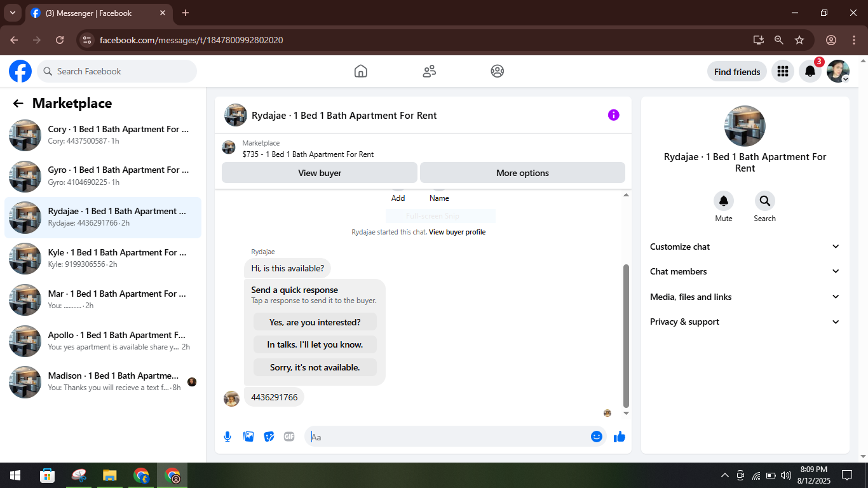The height and width of the screenshot is (488, 868).
Task: Send quick reply 'In talks. I'll let you know.'
Action: click(315, 344)
